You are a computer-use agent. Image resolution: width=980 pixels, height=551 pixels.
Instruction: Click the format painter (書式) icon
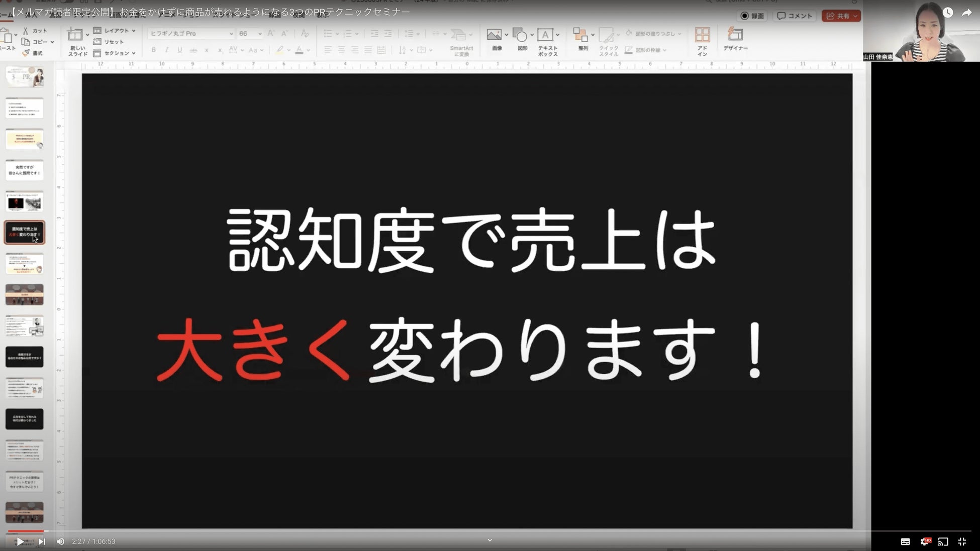(x=26, y=53)
